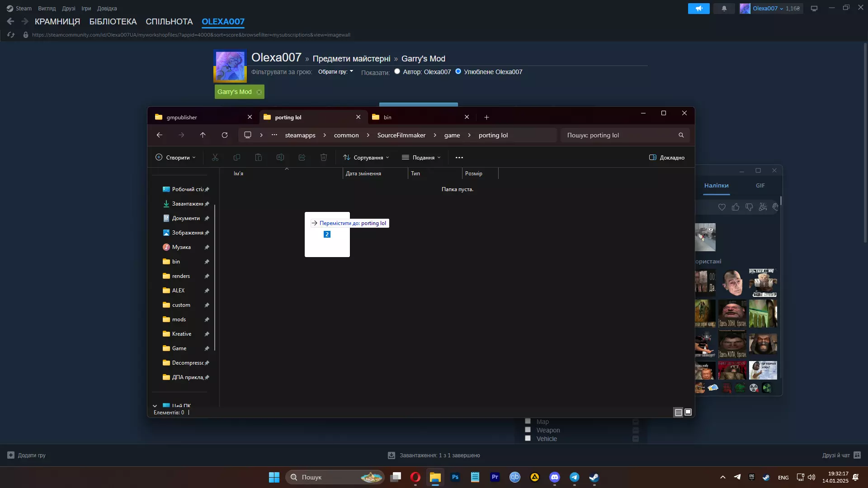Select the Автор: Olexa007 radio button
868x488 pixels.
pyautogui.click(x=397, y=71)
